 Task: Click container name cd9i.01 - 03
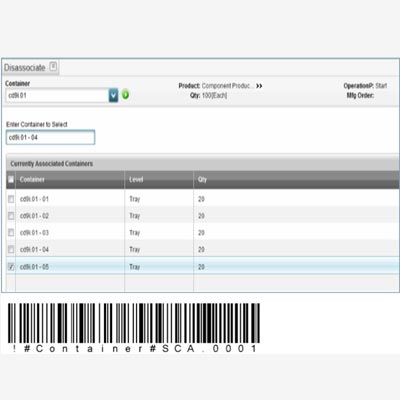[x=34, y=233]
